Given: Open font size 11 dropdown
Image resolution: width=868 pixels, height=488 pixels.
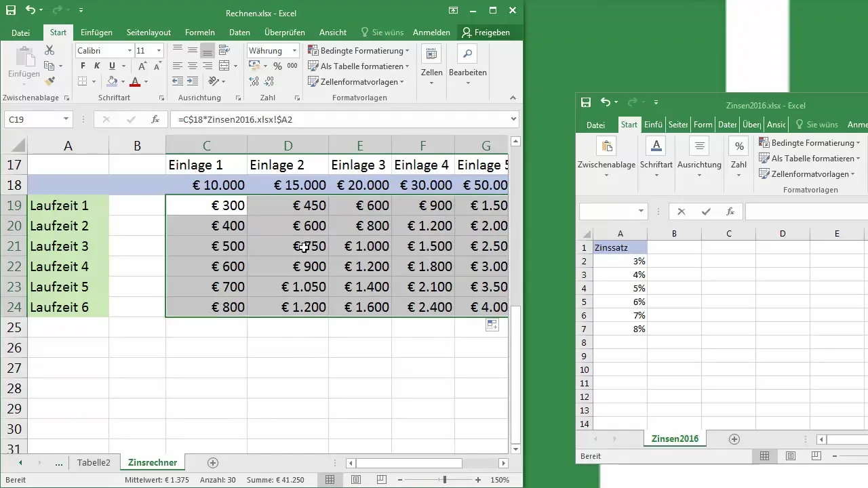Looking at the screenshot, I should tap(159, 51).
